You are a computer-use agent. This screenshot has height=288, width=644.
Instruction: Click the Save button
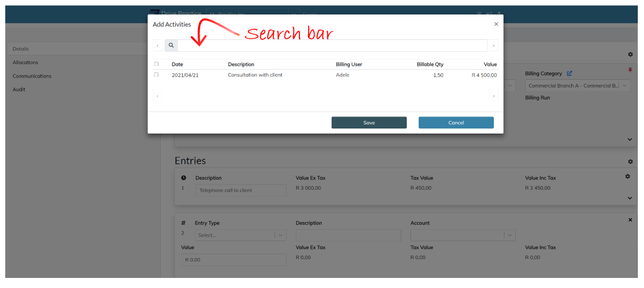[369, 123]
